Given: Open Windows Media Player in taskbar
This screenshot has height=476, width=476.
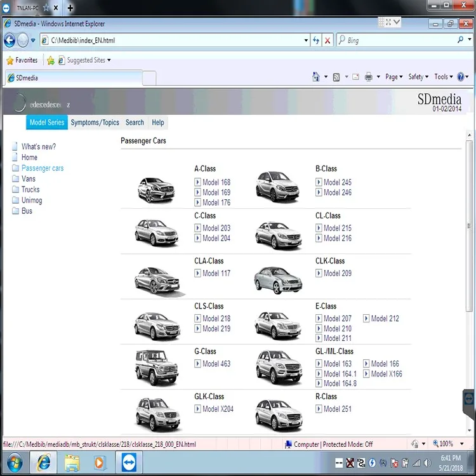Looking at the screenshot, I should click(x=99, y=463).
